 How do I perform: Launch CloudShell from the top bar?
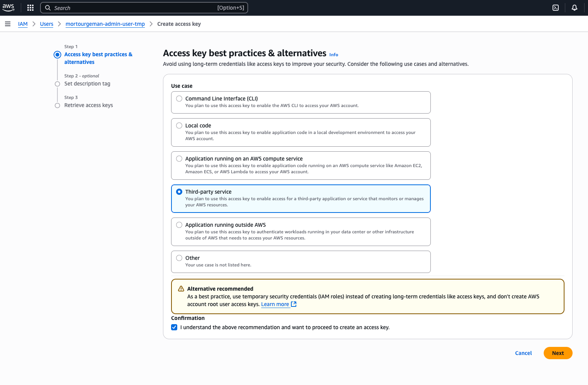point(556,8)
